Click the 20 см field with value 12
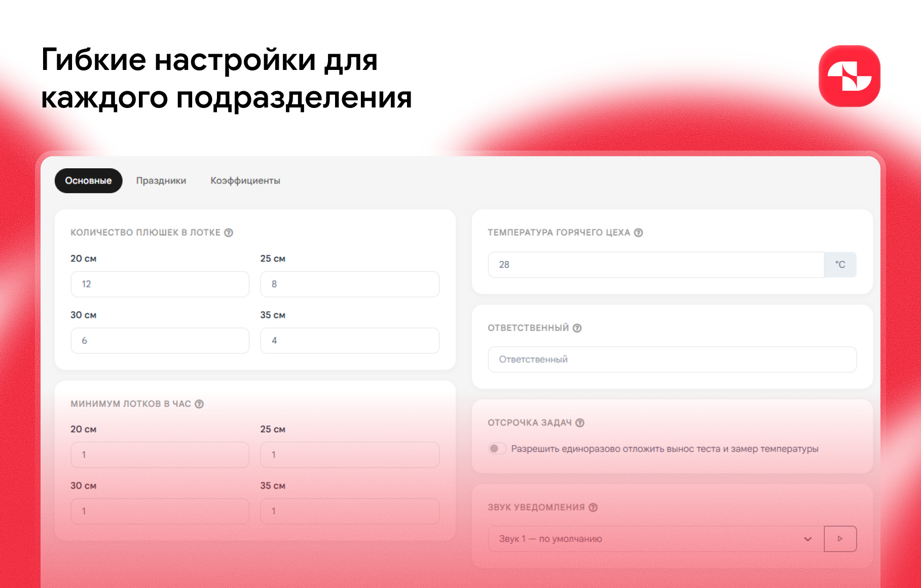Viewport: 921px width, 588px height. (x=160, y=284)
